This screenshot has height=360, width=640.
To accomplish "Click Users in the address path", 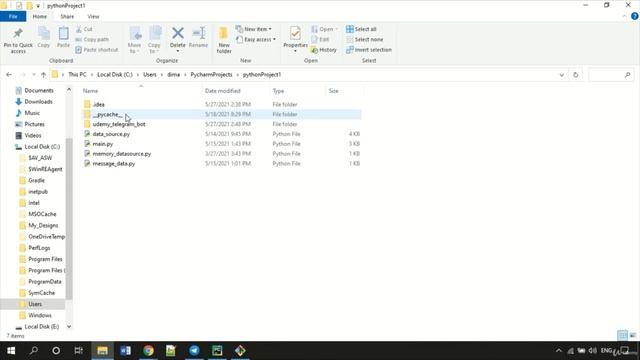I will 150,75.
